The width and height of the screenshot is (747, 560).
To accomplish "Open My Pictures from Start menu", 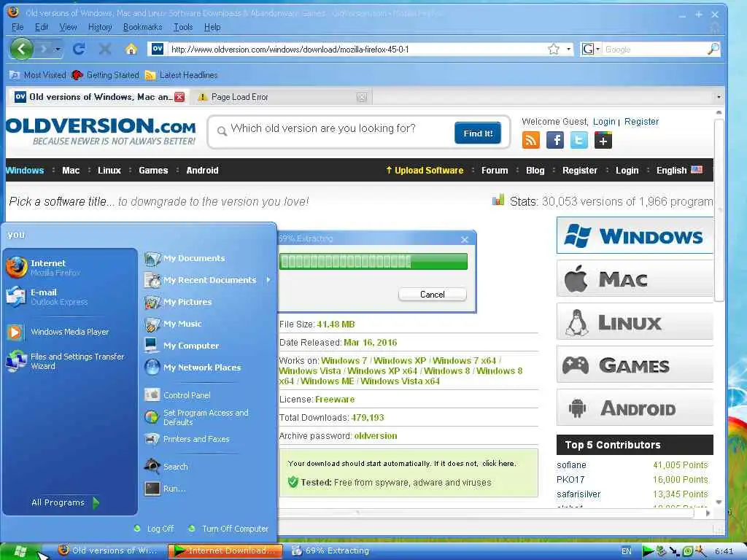I will 208,302.
